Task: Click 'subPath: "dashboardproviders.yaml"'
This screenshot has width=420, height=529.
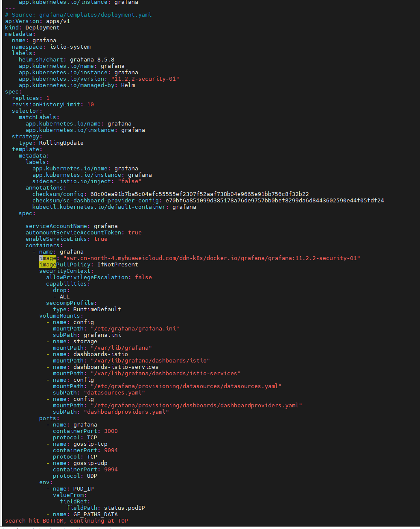Action: [x=111, y=412]
